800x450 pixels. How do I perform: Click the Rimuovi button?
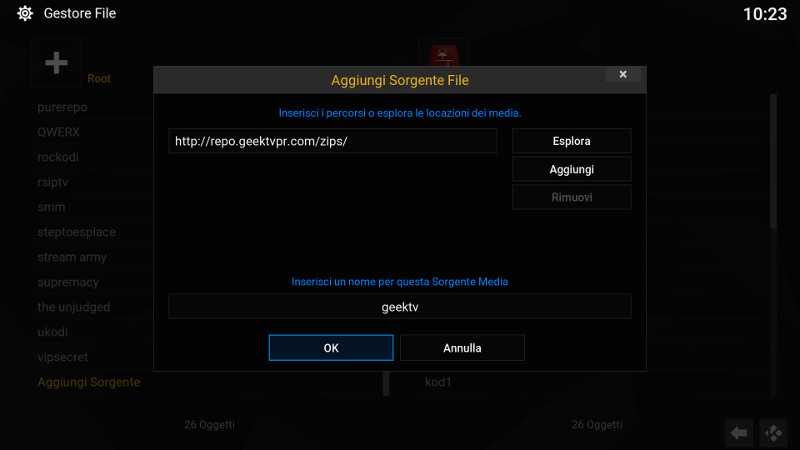click(571, 197)
